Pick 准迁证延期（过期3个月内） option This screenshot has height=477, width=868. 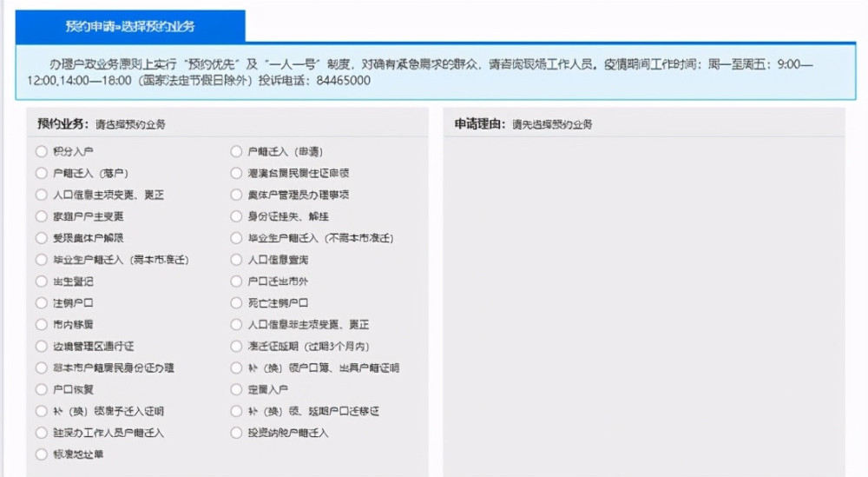(236, 347)
